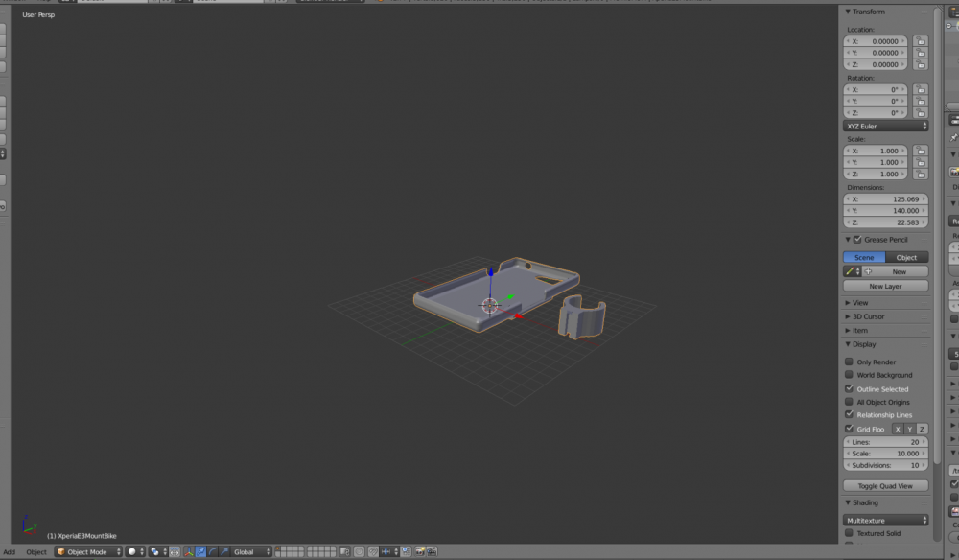Lock the Scale Z value

point(921,175)
